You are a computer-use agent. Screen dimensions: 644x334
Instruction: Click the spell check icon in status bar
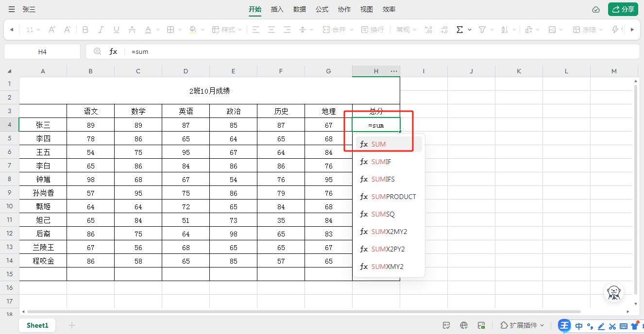pyautogui.click(x=446, y=325)
